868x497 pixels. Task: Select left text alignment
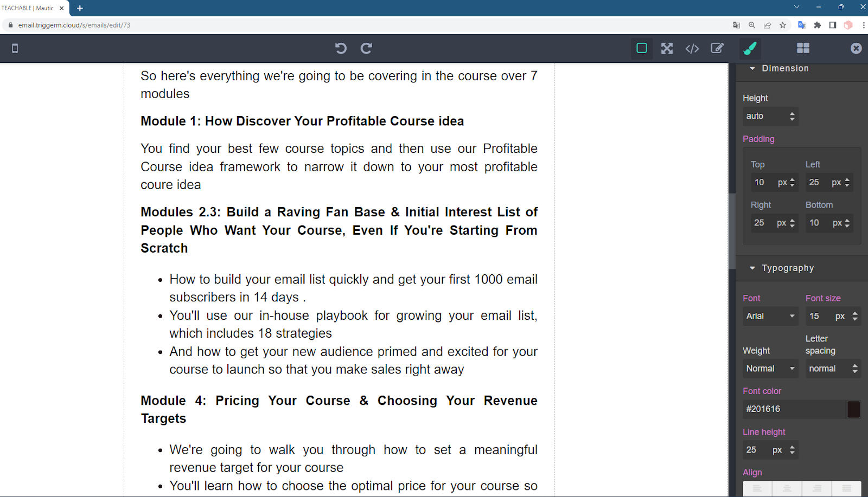pos(757,488)
